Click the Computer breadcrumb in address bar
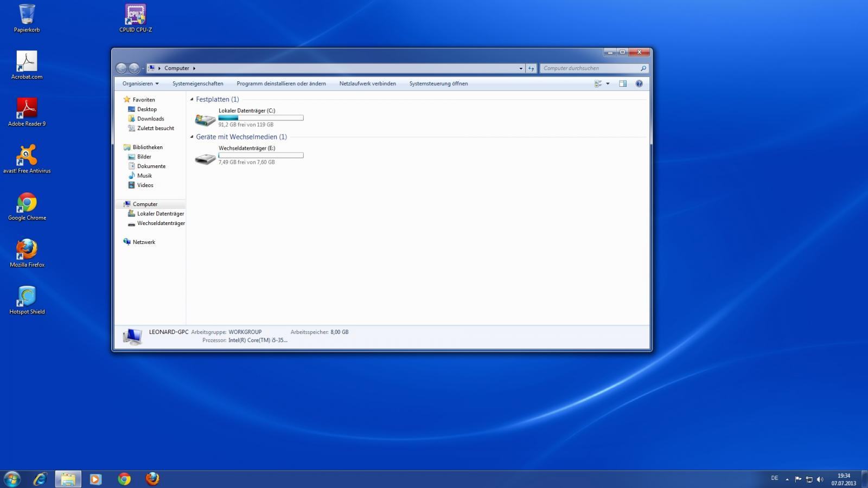 point(177,68)
